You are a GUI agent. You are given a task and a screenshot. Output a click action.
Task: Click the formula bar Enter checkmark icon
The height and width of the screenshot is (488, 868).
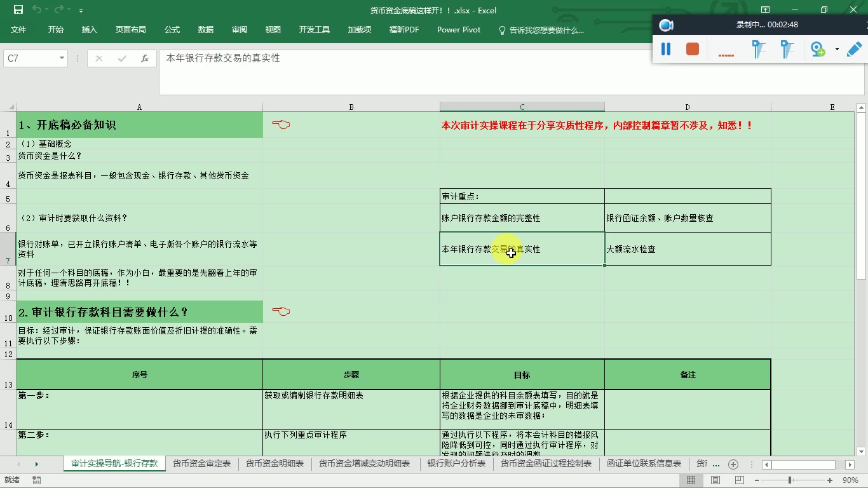[x=122, y=58]
